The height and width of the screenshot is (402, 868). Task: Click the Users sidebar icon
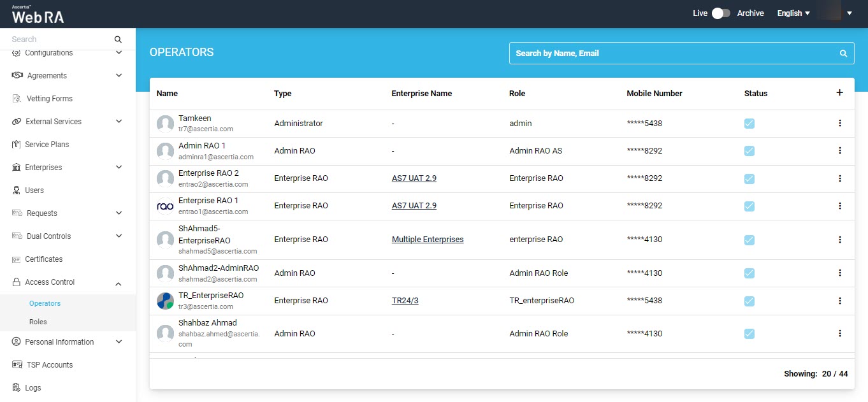point(17,190)
